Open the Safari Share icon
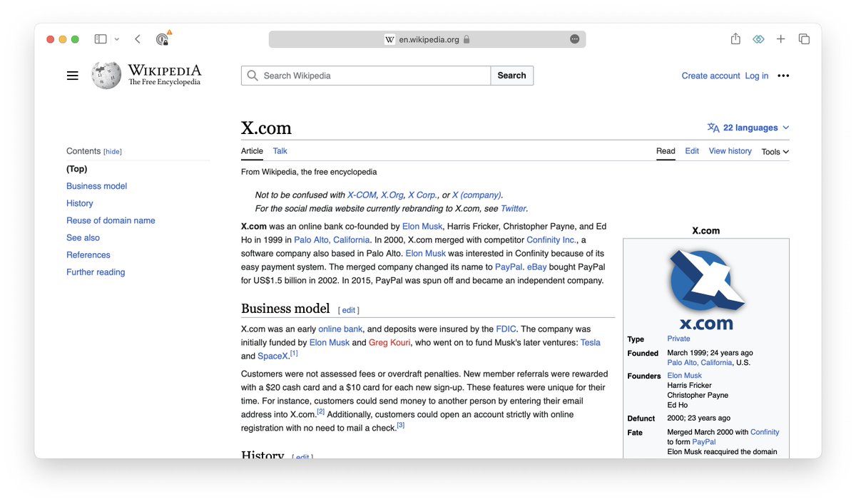This screenshot has width=856, height=504. point(735,39)
